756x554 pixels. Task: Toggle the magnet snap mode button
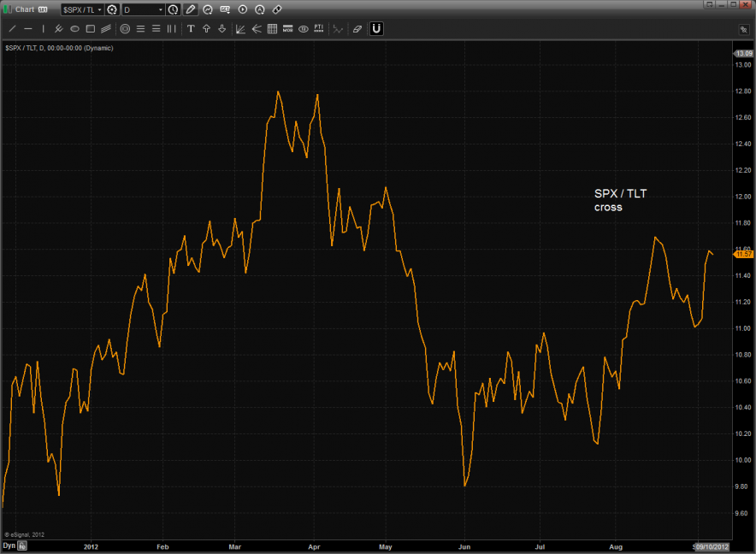coord(376,29)
